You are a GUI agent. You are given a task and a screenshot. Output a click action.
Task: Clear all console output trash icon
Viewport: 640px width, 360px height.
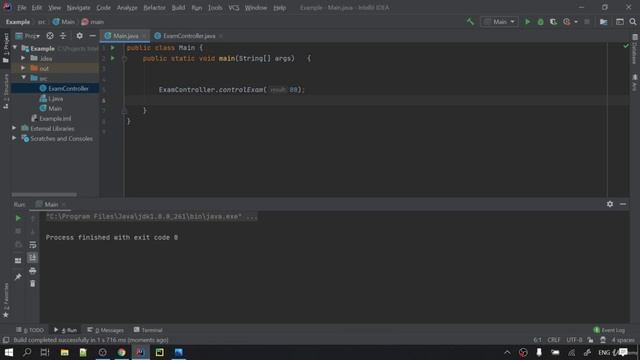click(x=33, y=283)
